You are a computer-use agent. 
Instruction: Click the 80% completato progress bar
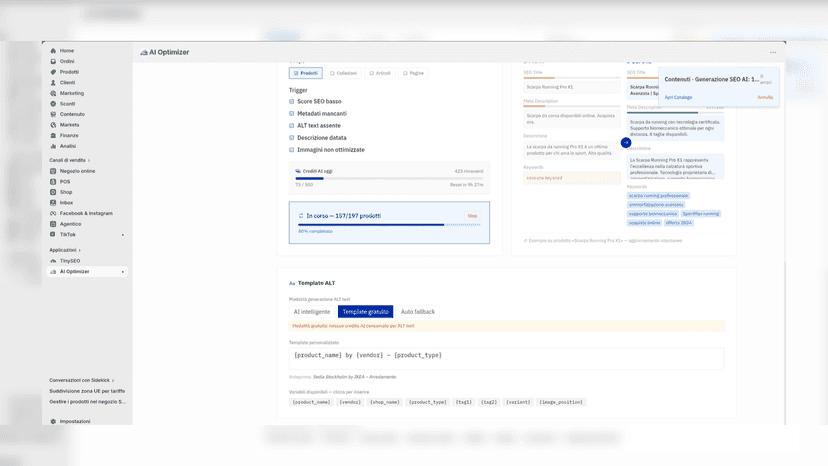389,225
